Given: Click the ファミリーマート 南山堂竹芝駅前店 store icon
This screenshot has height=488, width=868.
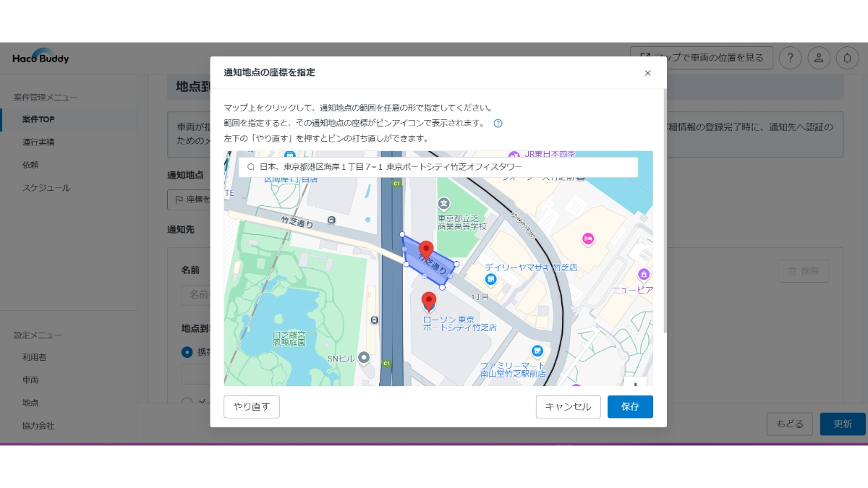Looking at the screenshot, I should pyautogui.click(x=537, y=351).
